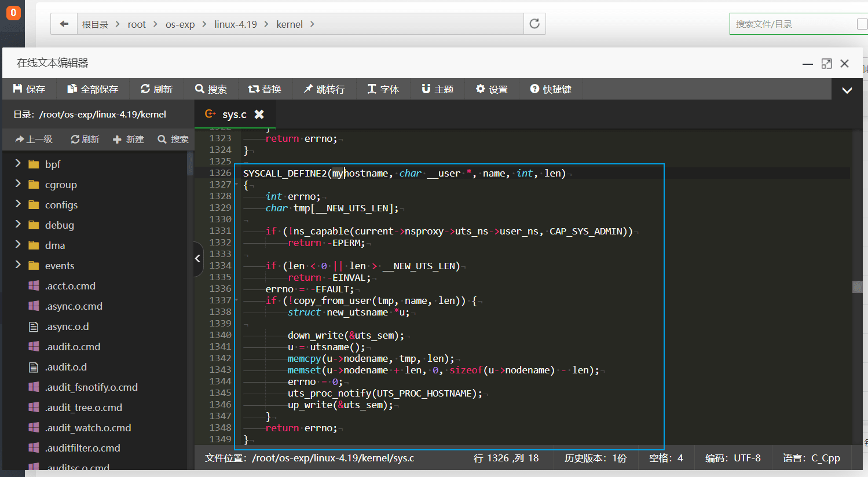This screenshot has width=868, height=477.
Task: Open the Theme (主题) picker
Action: (437, 89)
